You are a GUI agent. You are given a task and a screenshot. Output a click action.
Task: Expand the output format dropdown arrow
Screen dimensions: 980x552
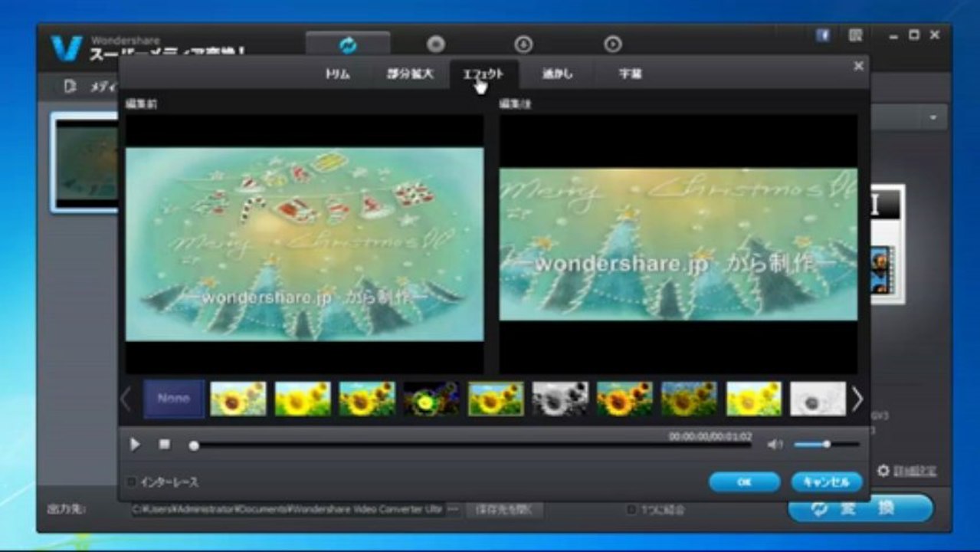pyautogui.click(x=933, y=118)
